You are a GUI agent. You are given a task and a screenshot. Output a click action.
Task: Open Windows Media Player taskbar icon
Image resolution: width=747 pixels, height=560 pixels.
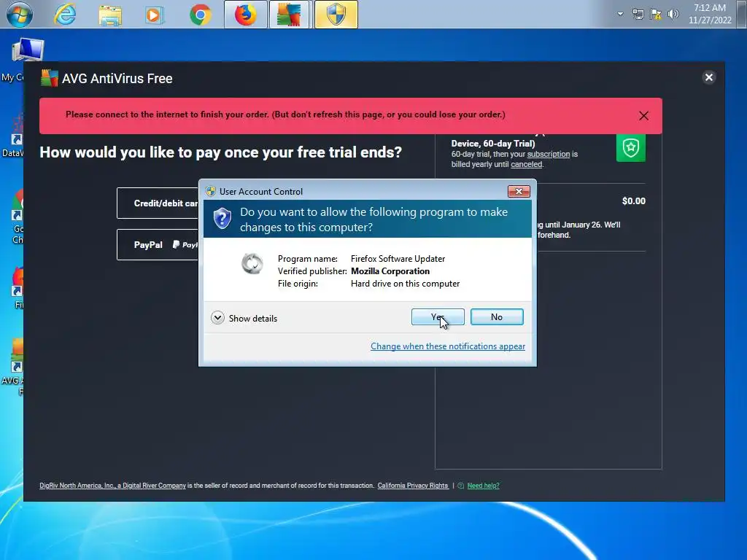point(154,15)
